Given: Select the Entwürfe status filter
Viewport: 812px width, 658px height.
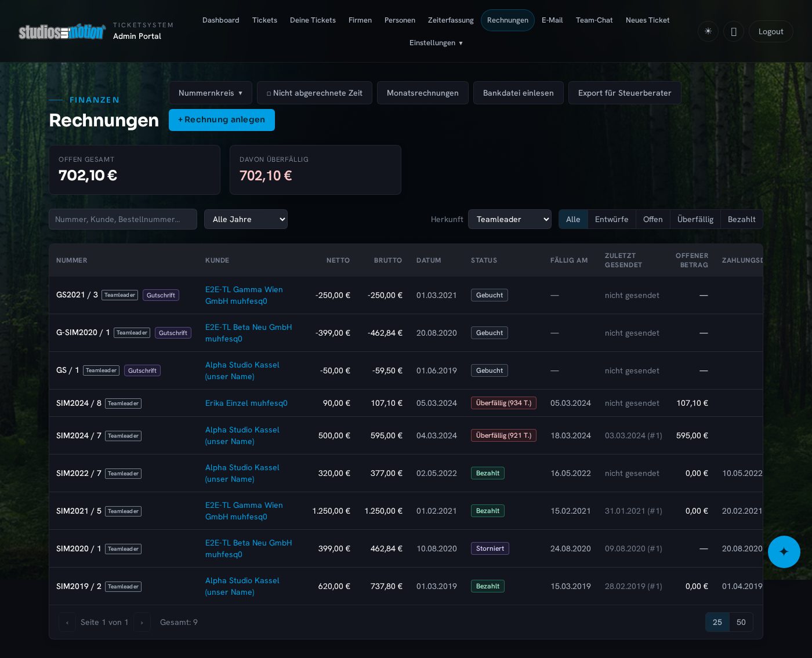Looking at the screenshot, I should click(611, 219).
